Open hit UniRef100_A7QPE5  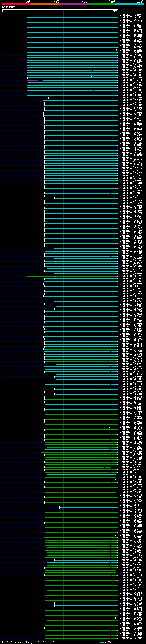131,42
